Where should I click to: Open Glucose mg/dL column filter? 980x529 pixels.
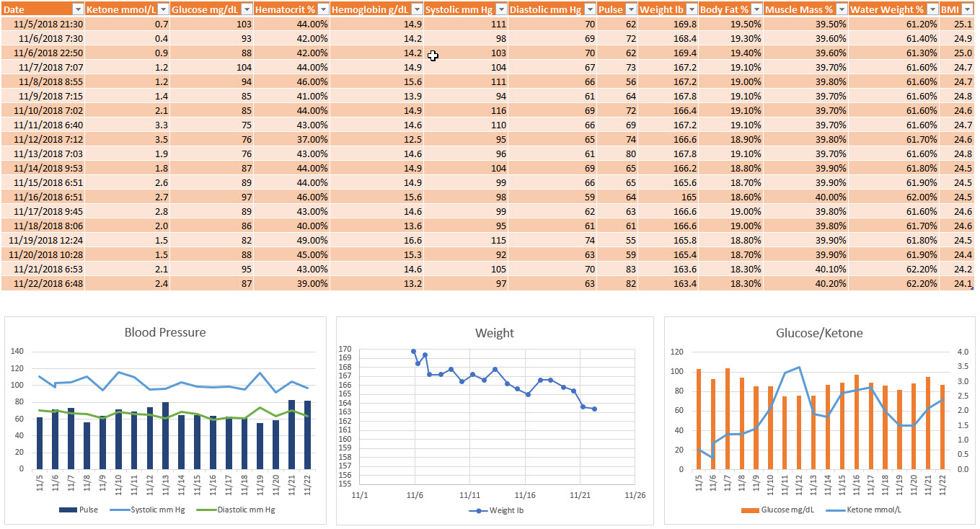[247, 9]
